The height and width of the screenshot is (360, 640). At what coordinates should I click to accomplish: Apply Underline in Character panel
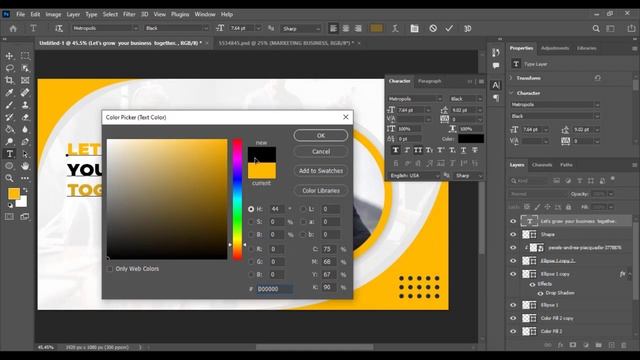463,150
